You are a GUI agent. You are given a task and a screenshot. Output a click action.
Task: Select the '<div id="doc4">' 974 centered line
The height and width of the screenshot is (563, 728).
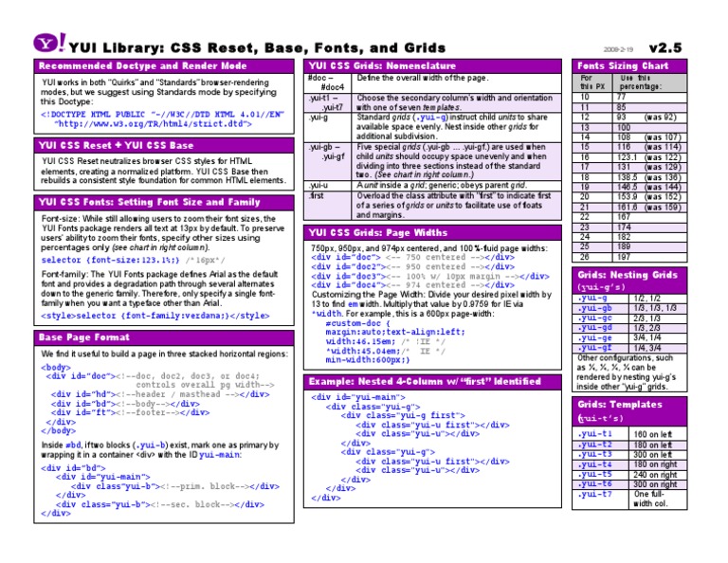412,285
